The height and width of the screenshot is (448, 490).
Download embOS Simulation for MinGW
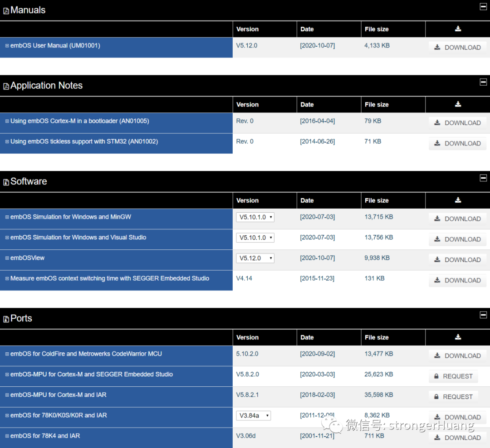[x=457, y=219]
